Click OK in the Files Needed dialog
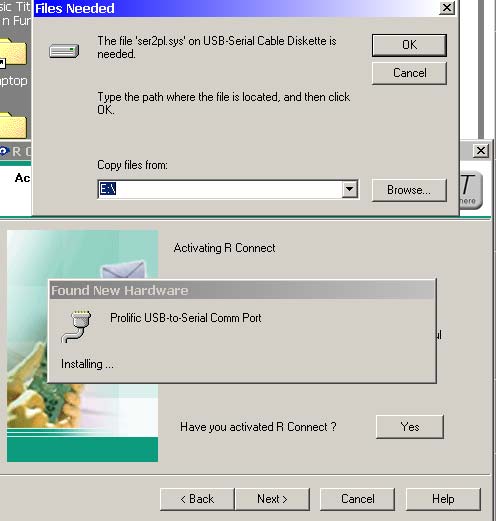The image size is (496, 521). tap(409, 45)
